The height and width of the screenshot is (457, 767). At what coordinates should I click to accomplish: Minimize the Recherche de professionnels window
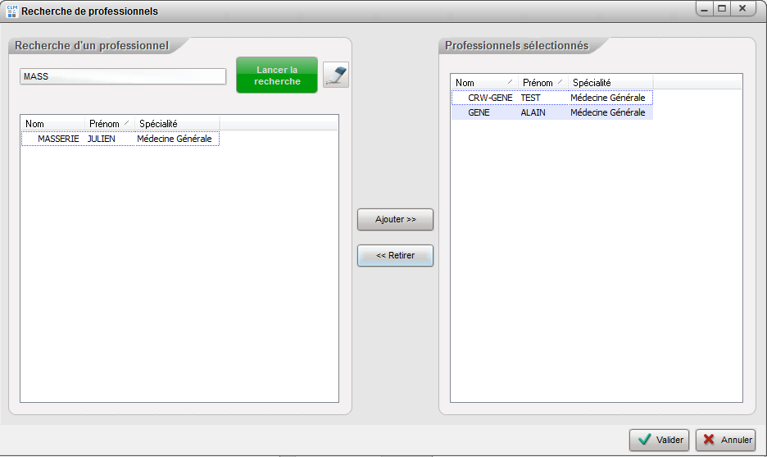click(x=704, y=8)
